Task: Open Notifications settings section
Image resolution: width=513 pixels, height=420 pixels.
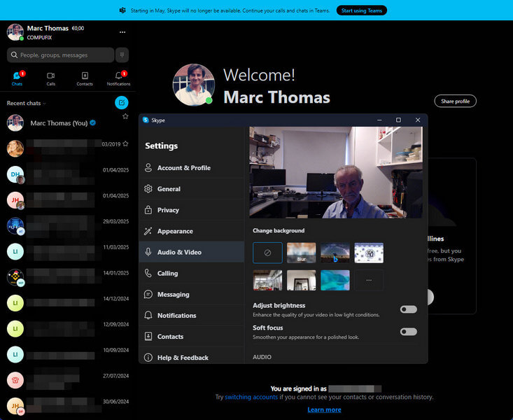Action: [192, 315]
